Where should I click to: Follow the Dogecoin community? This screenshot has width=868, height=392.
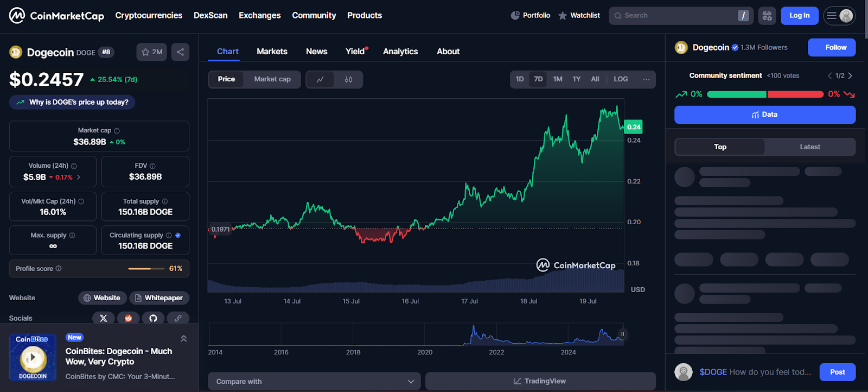832,47
